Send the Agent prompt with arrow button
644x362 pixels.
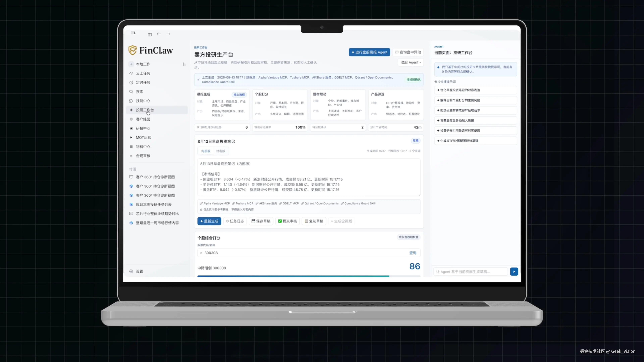[514, 271]
